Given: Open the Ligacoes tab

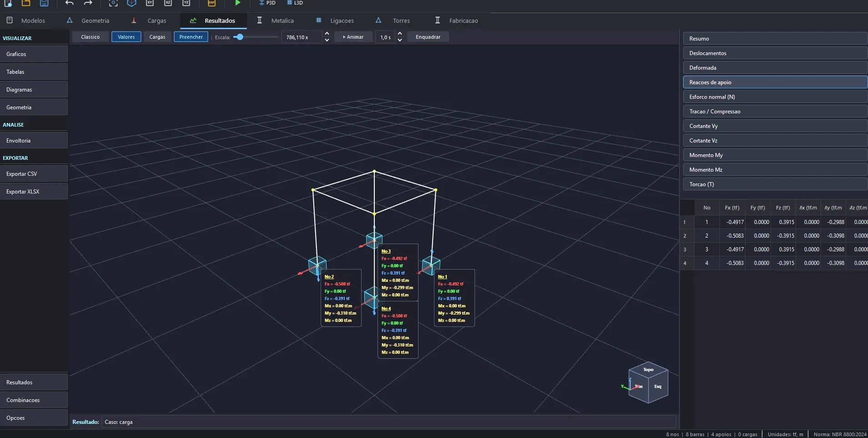Looking at the screenshot, I should (335, 20).
